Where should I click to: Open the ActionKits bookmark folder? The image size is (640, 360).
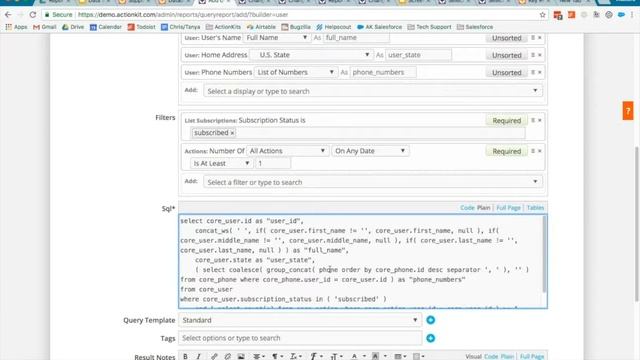(x=223, y=27)
